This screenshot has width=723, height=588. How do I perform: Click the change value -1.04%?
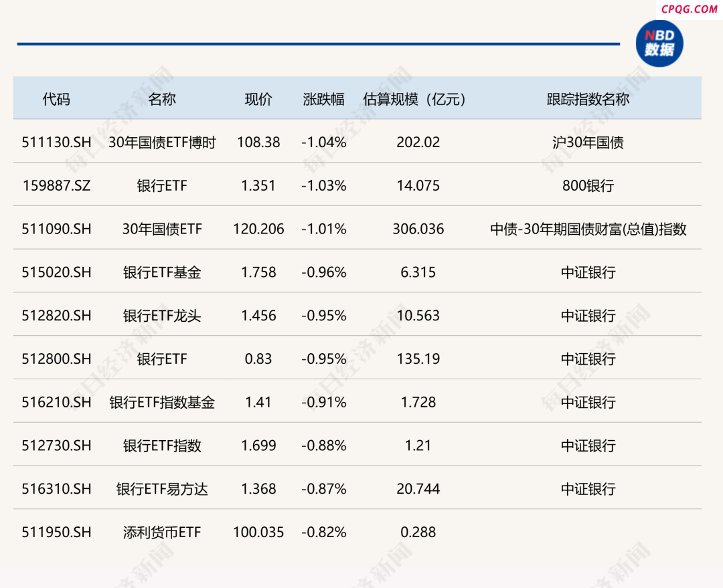click(324, 142)
